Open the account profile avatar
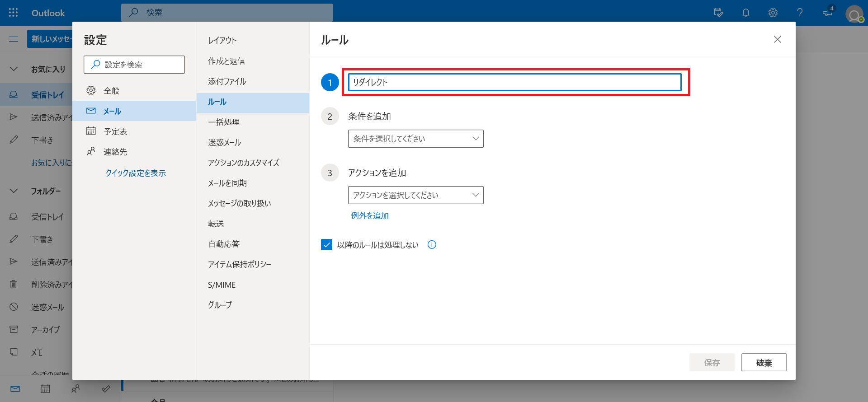The height and width of the screenshot is (402, 868). point(854,14)
